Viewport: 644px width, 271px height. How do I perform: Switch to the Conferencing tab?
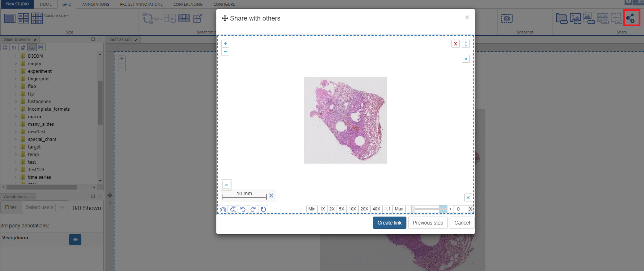point(188,4)
